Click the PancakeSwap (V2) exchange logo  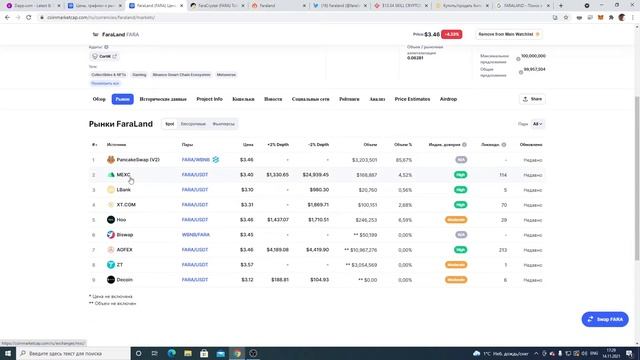point(111,160)
